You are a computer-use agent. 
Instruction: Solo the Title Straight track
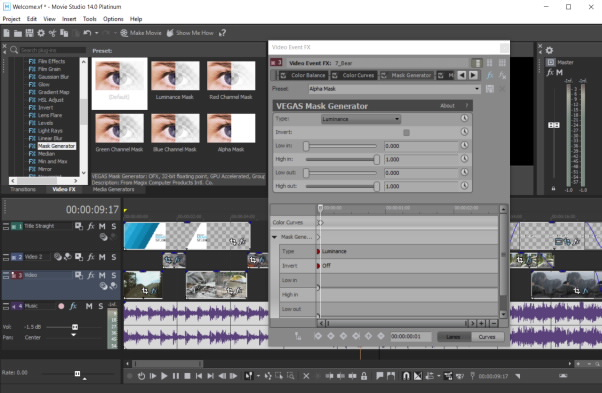pyautogui.click(x=114, y=226)
